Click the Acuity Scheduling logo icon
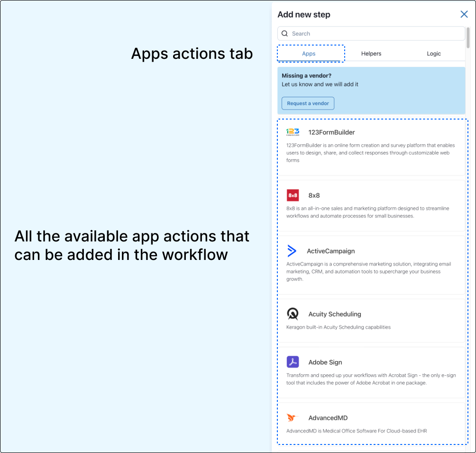Viewport: 476px width, 453px height. (293, 314)
